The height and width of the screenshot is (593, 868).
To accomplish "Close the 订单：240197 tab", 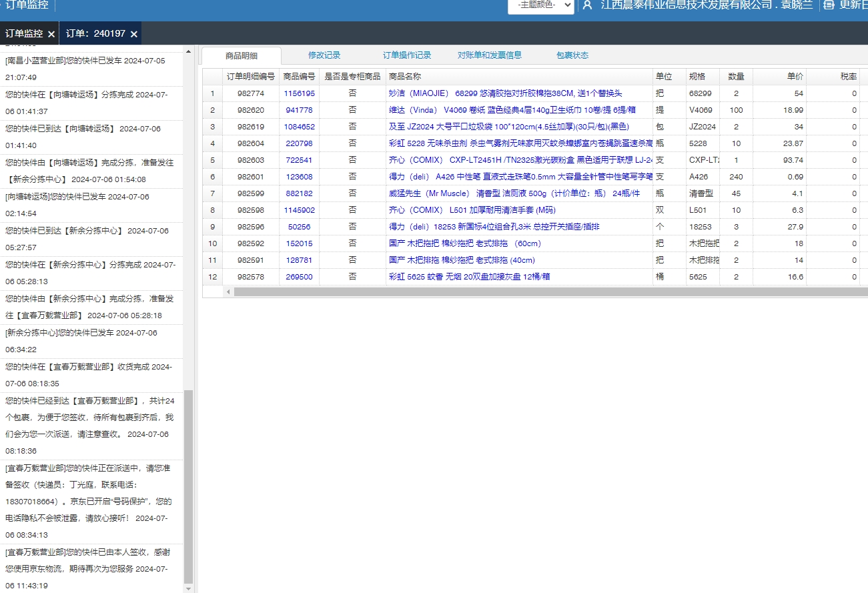I will coord(134,34).
